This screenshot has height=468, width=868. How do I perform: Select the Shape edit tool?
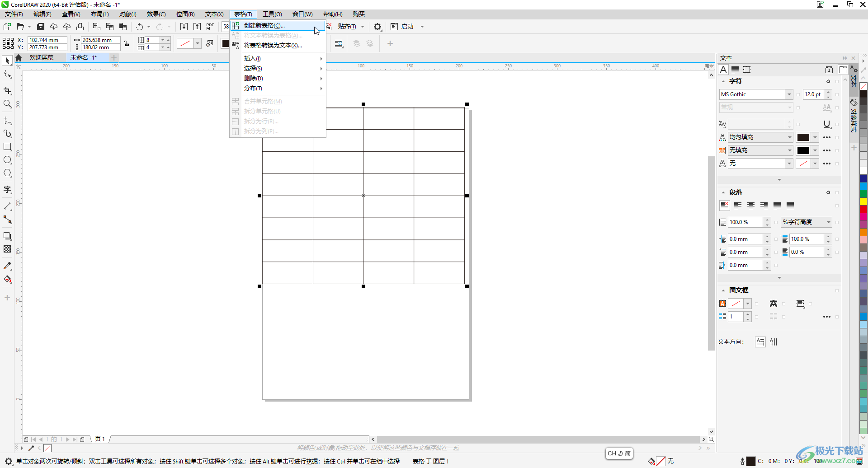[7, 75]
